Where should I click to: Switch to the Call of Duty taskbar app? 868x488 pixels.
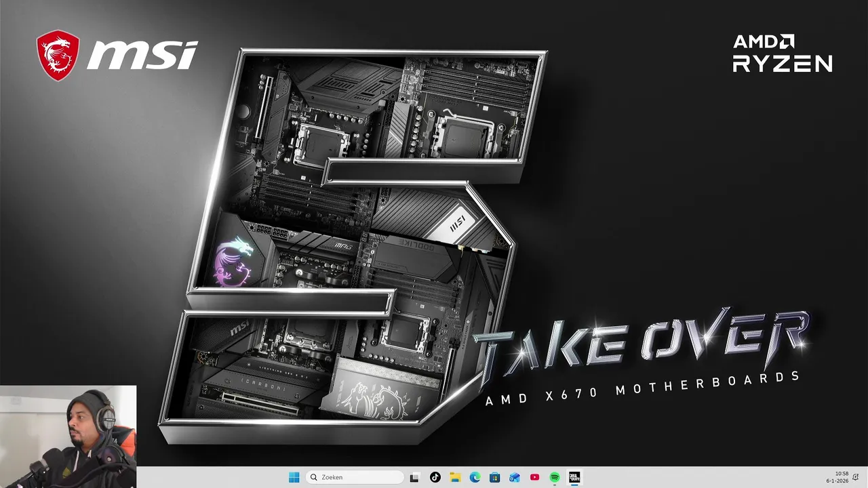(x=574, y=477)
